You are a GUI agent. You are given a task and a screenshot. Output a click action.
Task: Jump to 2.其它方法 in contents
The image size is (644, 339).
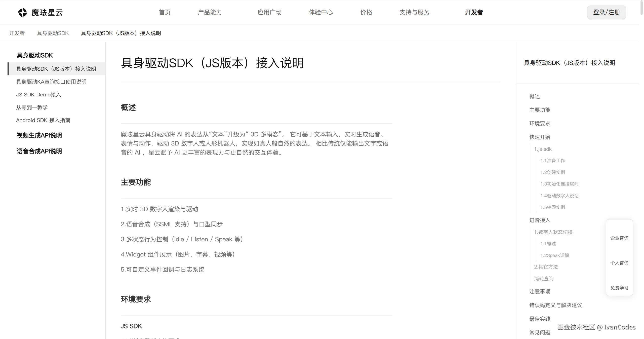(546, 267)
